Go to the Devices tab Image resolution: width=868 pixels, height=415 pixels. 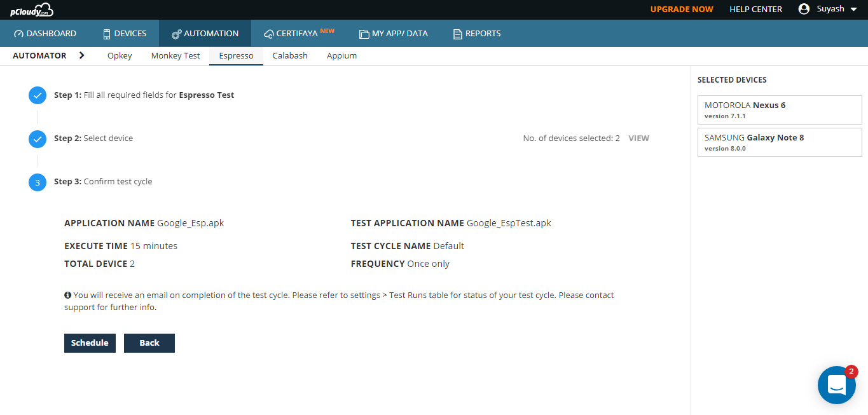click(x=125, y=34)
